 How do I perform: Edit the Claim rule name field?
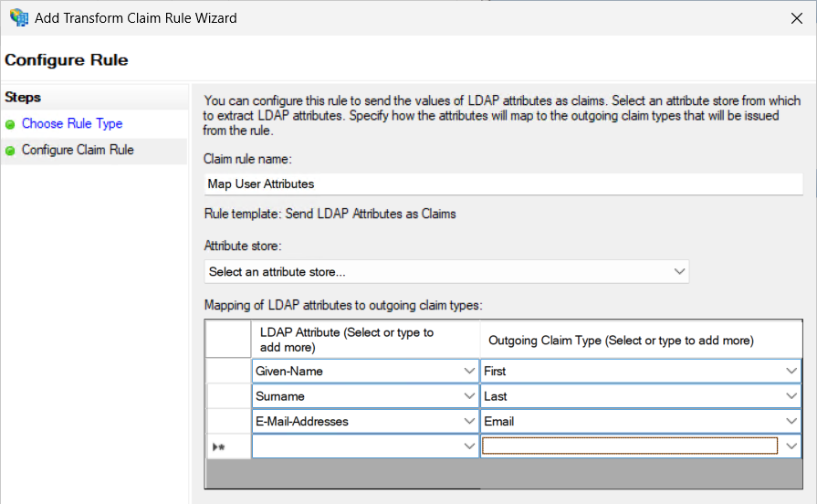[x=503, y=184]
